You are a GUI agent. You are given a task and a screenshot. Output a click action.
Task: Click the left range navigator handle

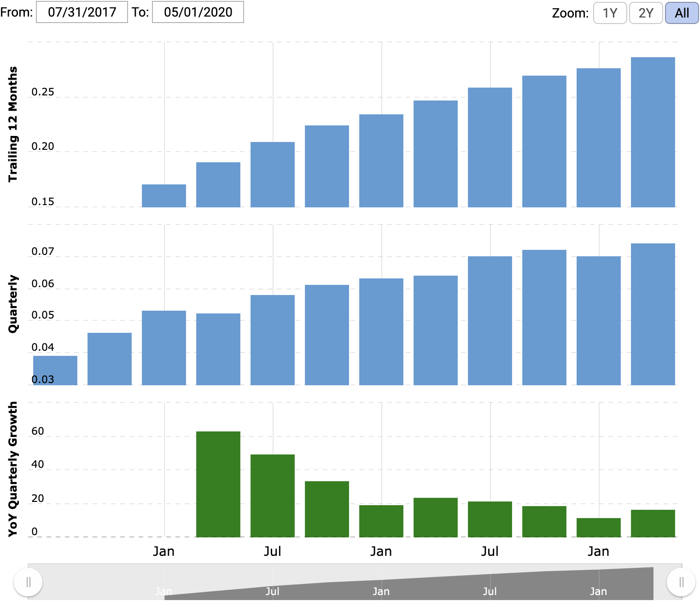[28, 582]
